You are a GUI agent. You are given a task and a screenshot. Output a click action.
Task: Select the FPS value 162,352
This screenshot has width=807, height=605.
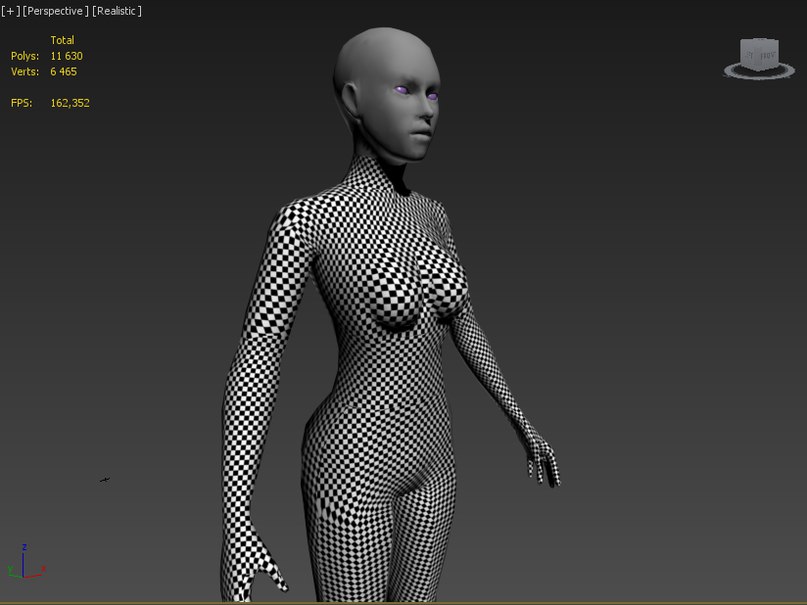click(x=70, y=103)
